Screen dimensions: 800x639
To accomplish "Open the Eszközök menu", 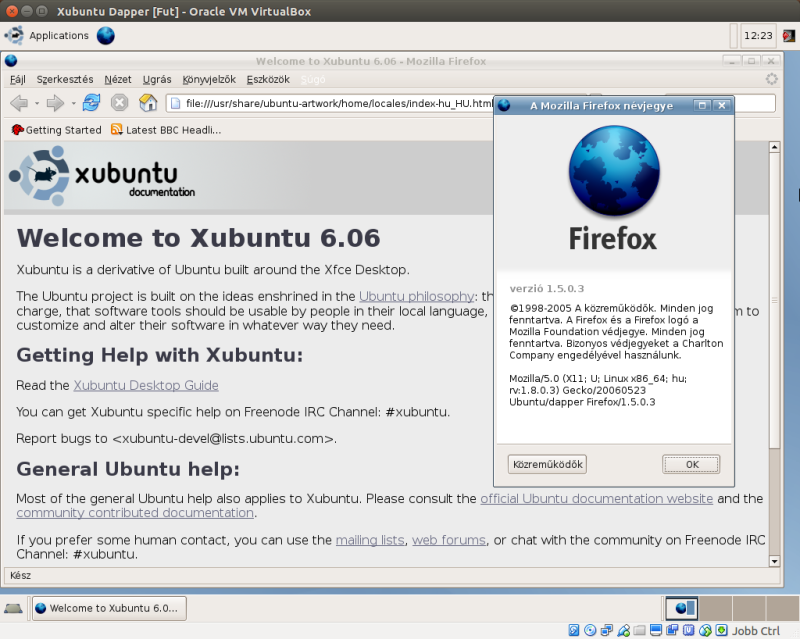I will pyautogui.click(x=268, y=80).
